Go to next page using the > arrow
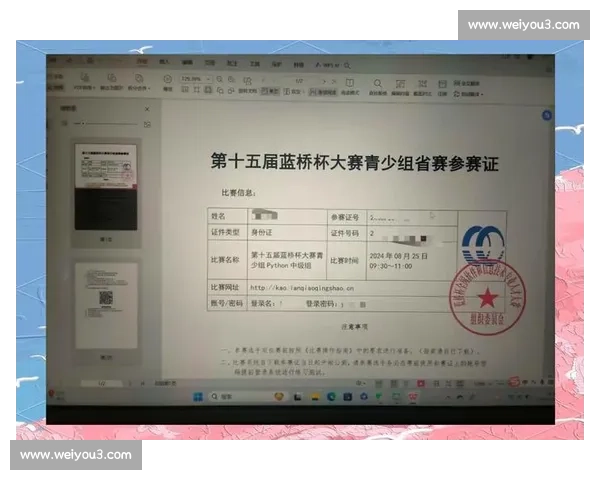600x480 pixels. [324, 81]
